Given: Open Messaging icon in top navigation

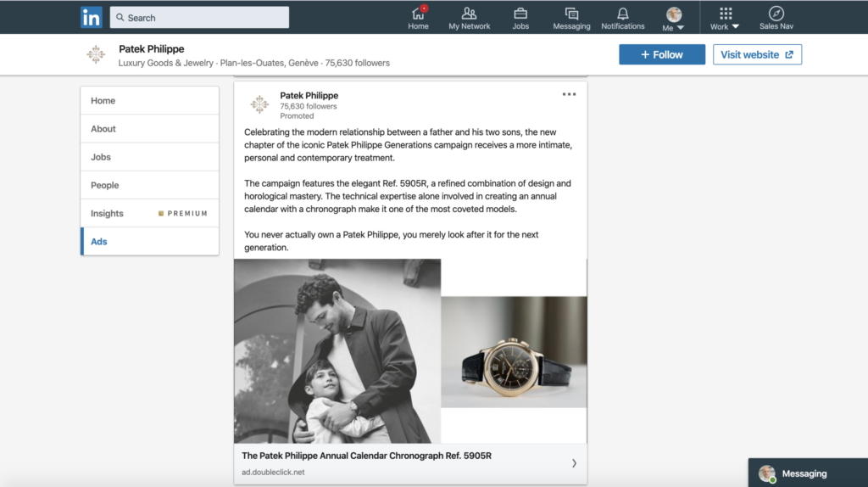Looking at the screenshot, I should click(x=571, y=18).
